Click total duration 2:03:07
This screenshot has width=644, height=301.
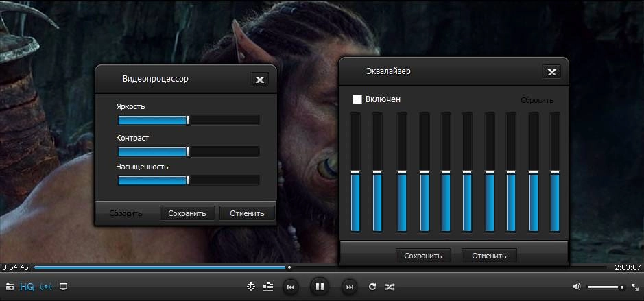pyautogui.click(x=628, y=267)
